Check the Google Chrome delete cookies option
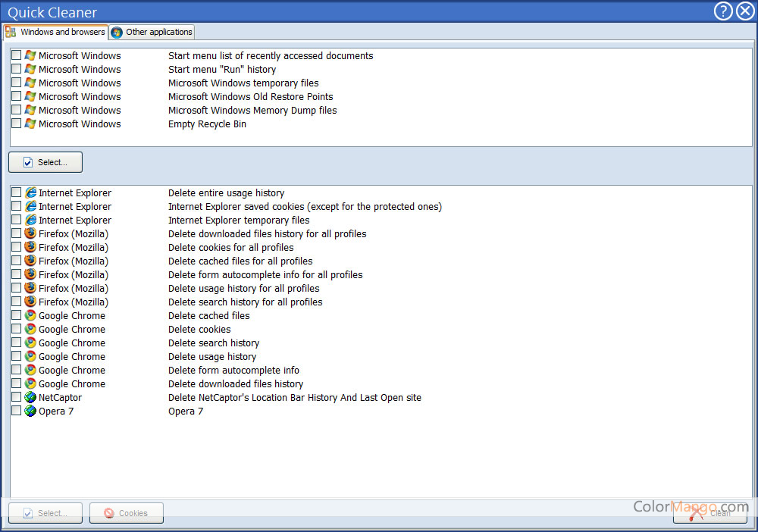This screenshot has width=758, height=532. point(16,329)
